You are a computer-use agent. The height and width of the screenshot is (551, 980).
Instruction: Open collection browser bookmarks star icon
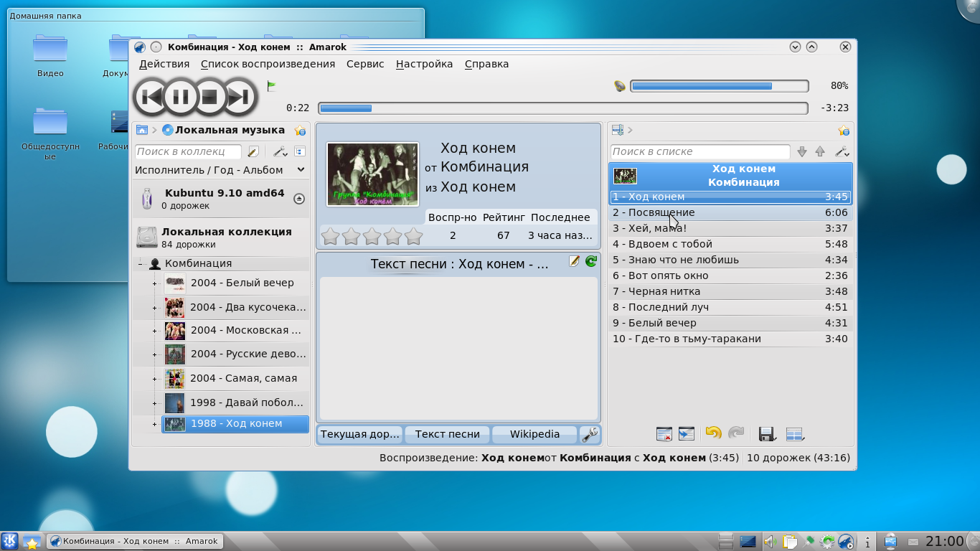(300, 131)
